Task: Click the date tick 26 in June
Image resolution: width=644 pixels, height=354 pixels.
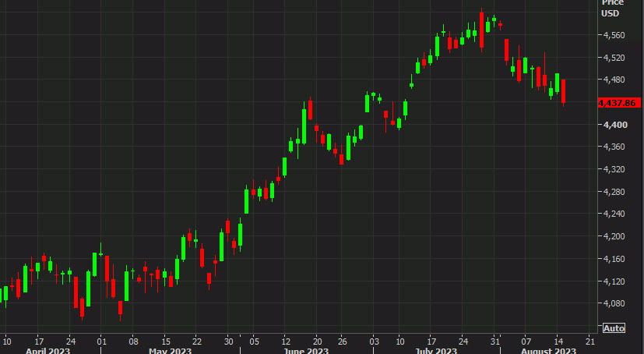Action: point(343,342)
